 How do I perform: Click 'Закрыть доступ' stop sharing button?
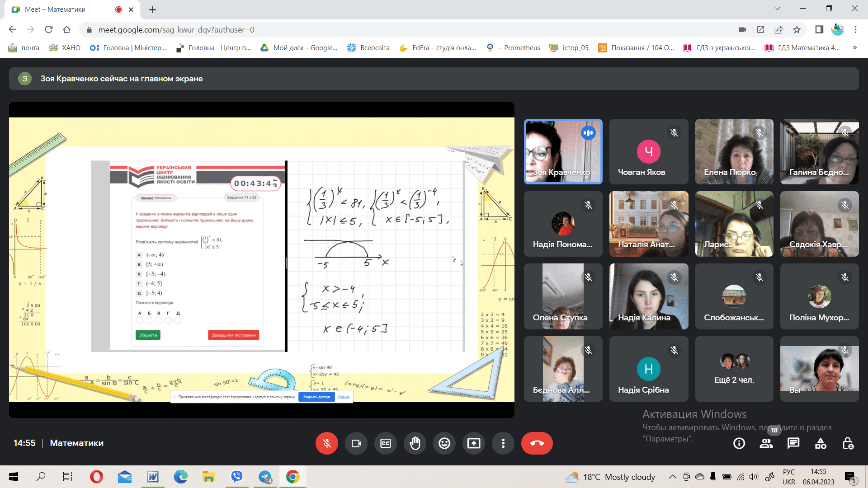[316, 397]
